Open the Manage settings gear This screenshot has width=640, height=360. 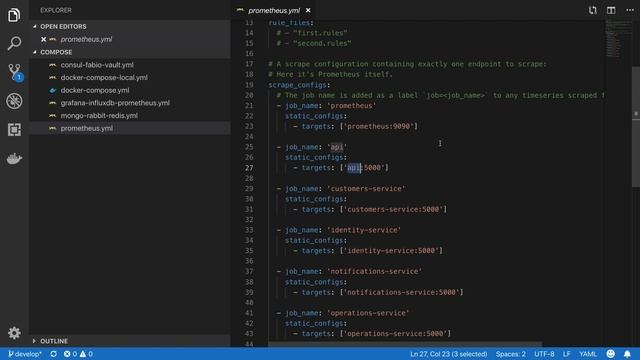tap(14, 333)
